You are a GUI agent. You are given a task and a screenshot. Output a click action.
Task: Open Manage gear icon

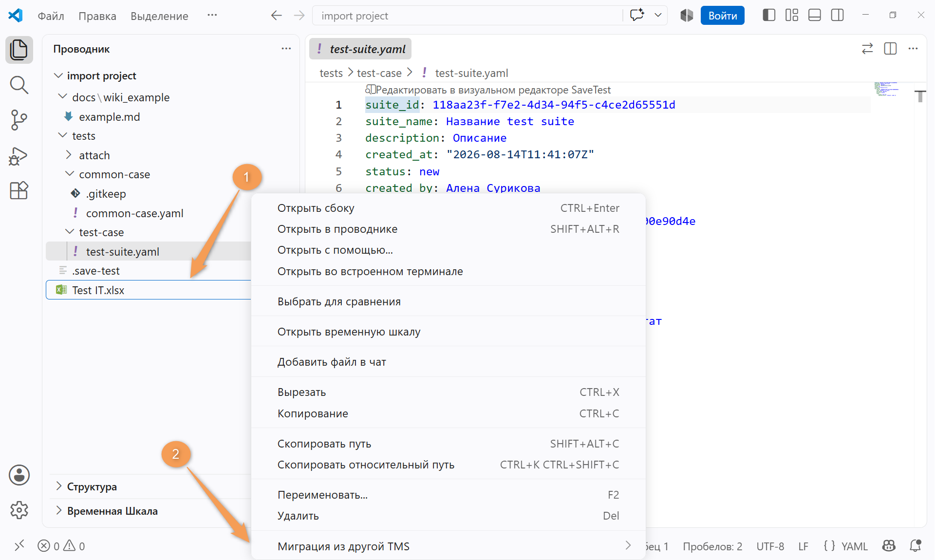(x=19, y=510)
